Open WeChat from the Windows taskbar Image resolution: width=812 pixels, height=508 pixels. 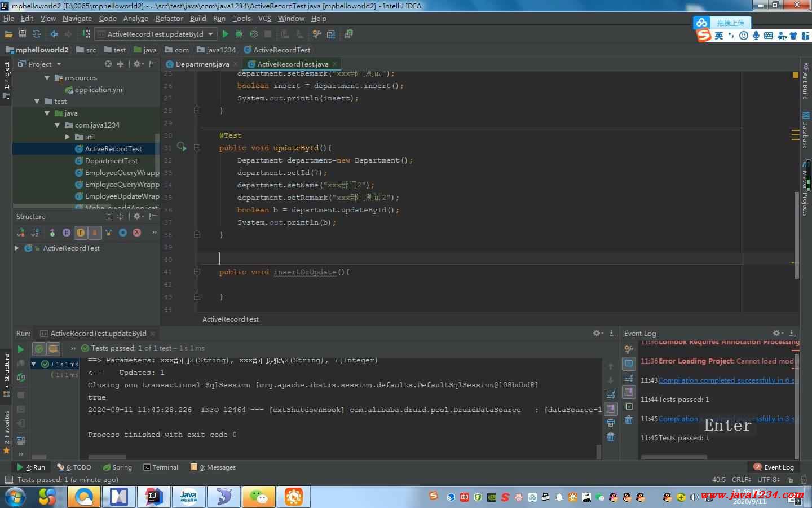coord(259,497)
